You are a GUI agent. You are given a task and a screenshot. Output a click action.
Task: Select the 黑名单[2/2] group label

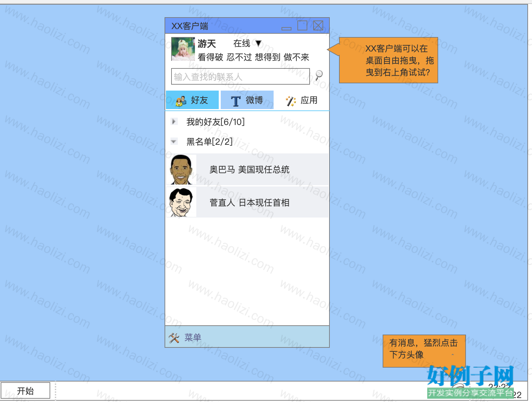[209, 142]
